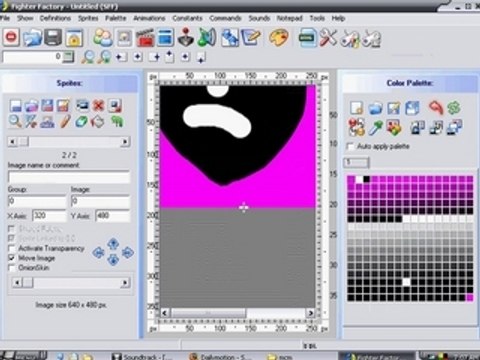The image size is (480, 360).
Task: Open the painter's palette icon in main toolbar
Action: 279,37
